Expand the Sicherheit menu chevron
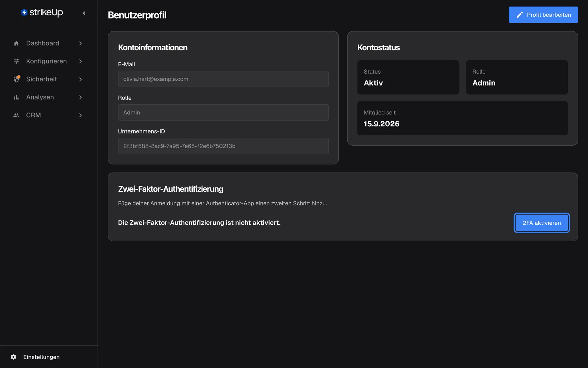 (80, 79)
